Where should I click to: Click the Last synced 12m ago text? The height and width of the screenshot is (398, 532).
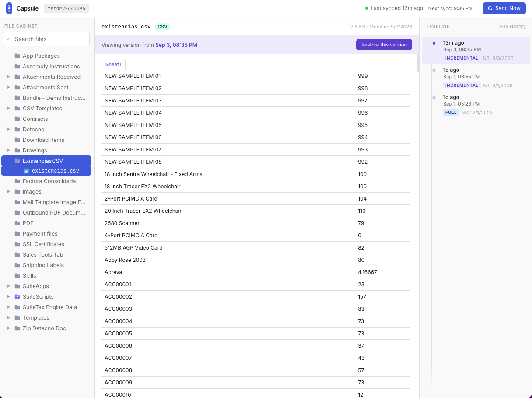397,8
